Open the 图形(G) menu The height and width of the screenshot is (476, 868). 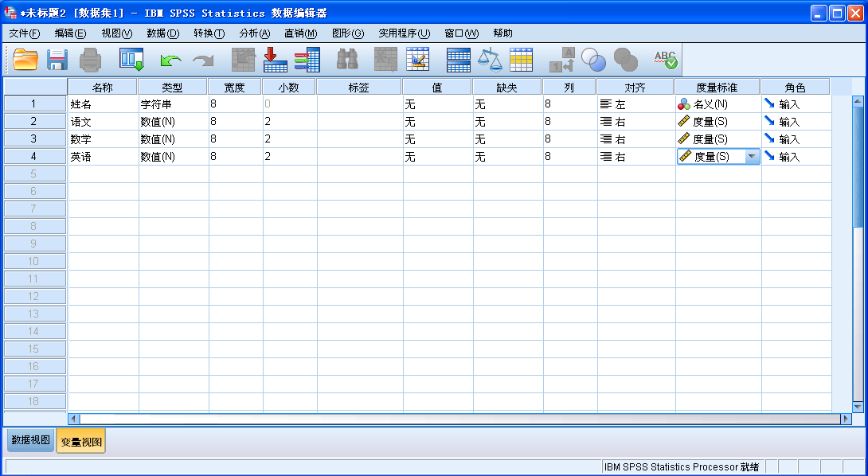pos(348,33)
